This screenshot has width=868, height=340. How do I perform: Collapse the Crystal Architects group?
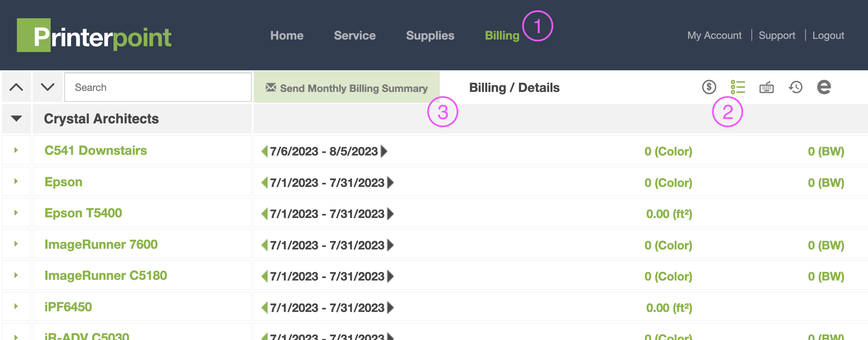point(16,118)
